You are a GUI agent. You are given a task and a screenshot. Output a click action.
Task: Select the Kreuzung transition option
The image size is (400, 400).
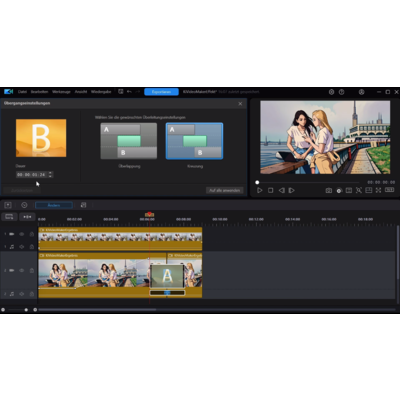point(194,141)
